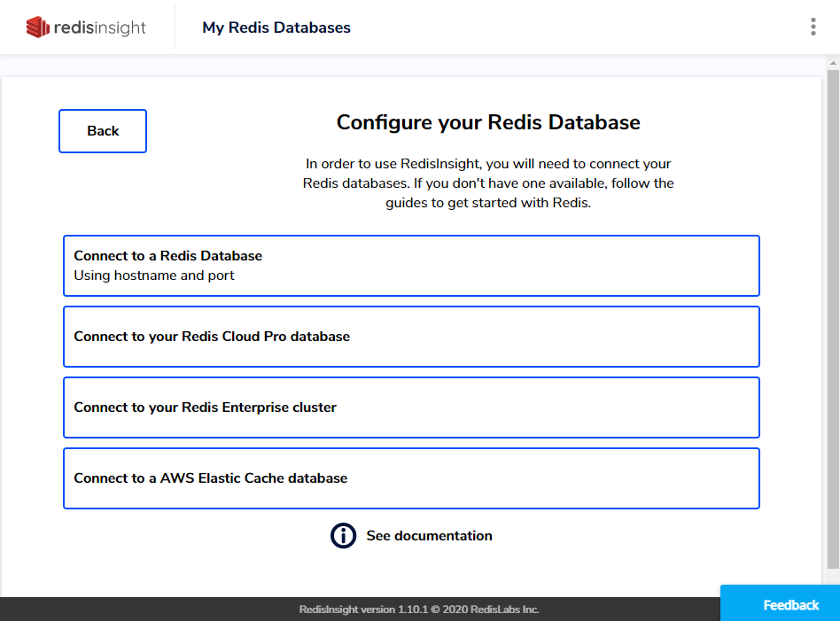
Task: Click the My Redis Databases header title
Action: [x=276, y=27]
